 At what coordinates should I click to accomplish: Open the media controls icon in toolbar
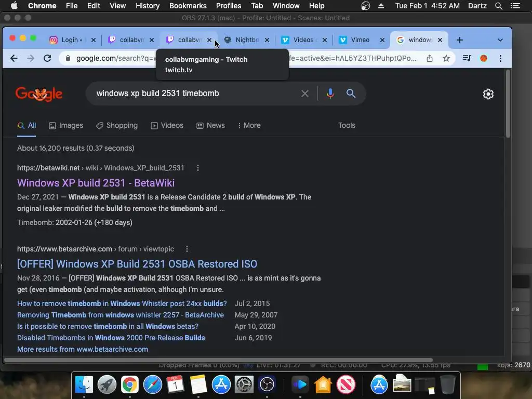click(467, 58)
